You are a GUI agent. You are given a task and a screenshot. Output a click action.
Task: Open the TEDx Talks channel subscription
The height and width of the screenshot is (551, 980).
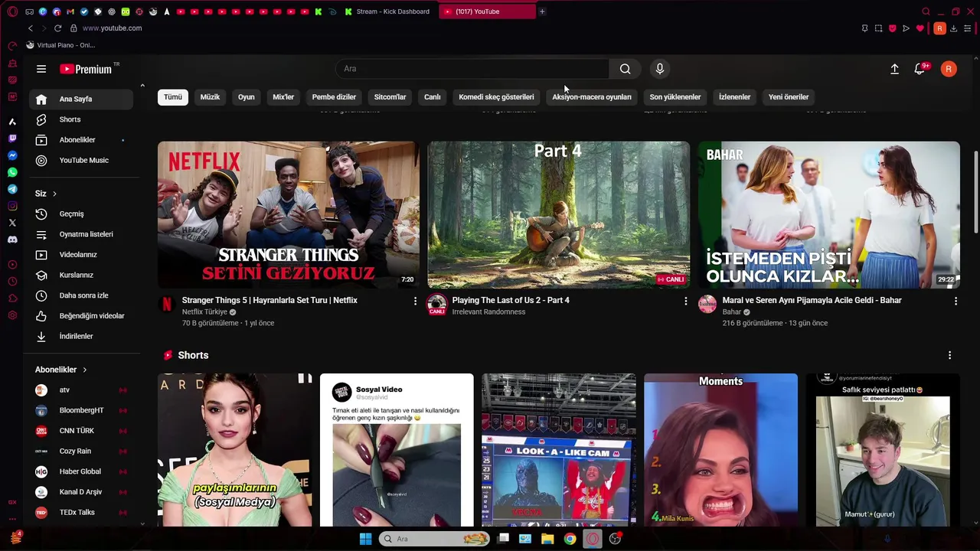click(81, 512)
